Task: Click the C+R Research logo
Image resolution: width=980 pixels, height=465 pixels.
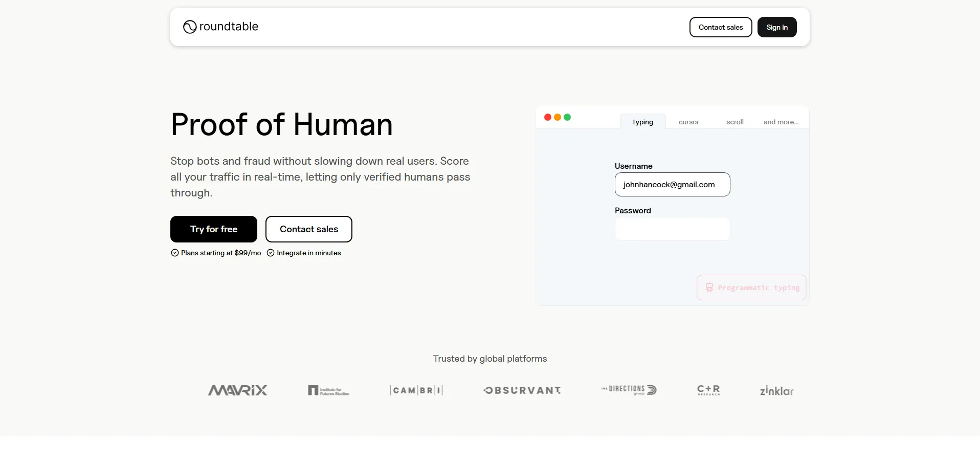Action: 708,390
